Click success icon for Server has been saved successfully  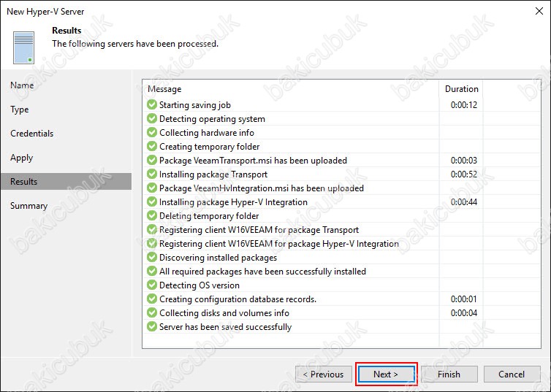click(152, 326)
